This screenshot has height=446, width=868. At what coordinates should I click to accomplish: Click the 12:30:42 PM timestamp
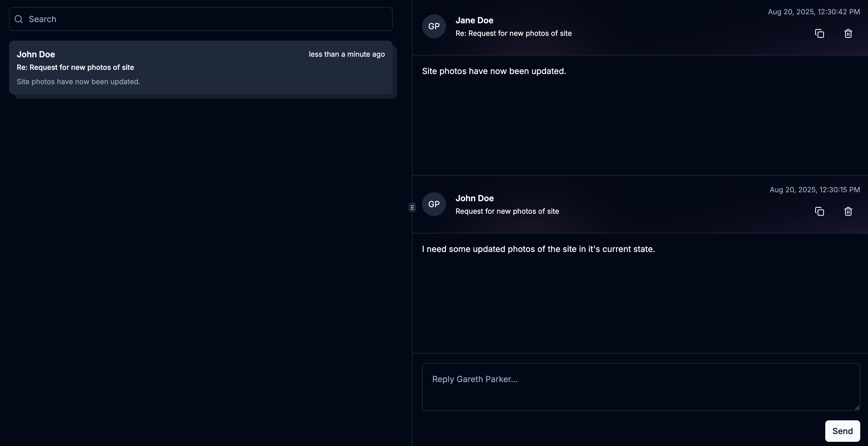[814, 12]
